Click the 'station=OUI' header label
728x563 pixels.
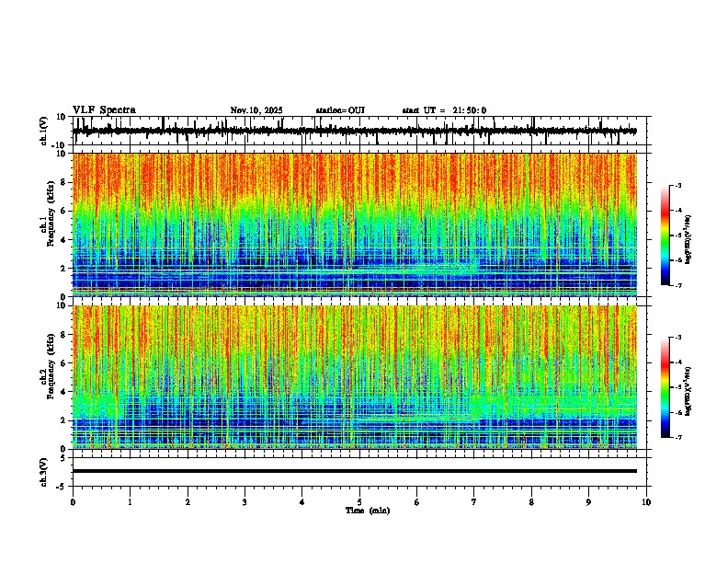340,110
